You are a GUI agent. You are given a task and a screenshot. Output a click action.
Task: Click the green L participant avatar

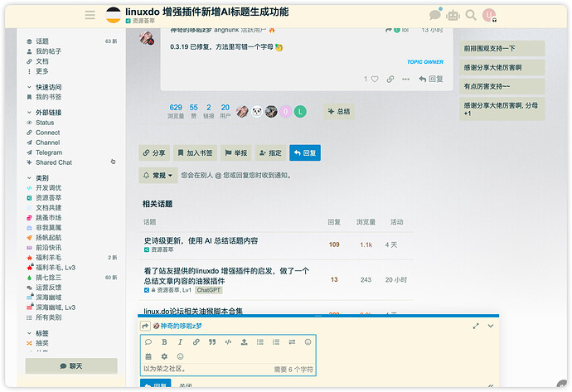(x=300, y=112)
